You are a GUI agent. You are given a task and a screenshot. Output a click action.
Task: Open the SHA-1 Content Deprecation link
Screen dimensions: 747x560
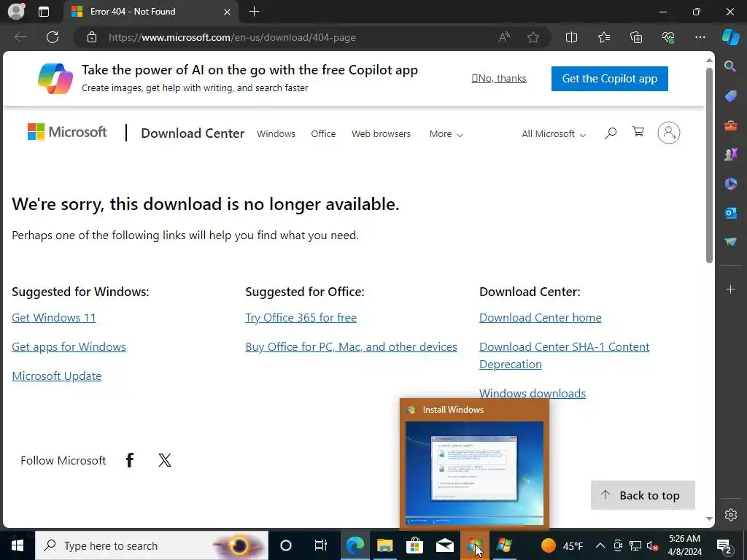564,355
